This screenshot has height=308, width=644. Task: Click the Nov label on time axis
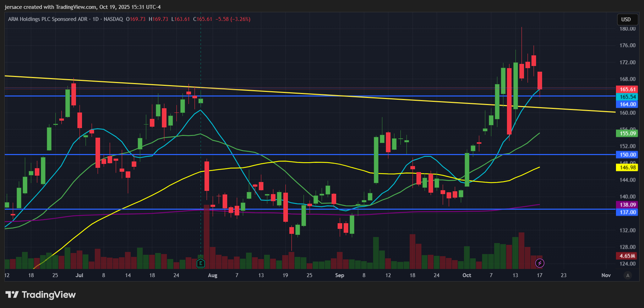[x=606, y=275]
